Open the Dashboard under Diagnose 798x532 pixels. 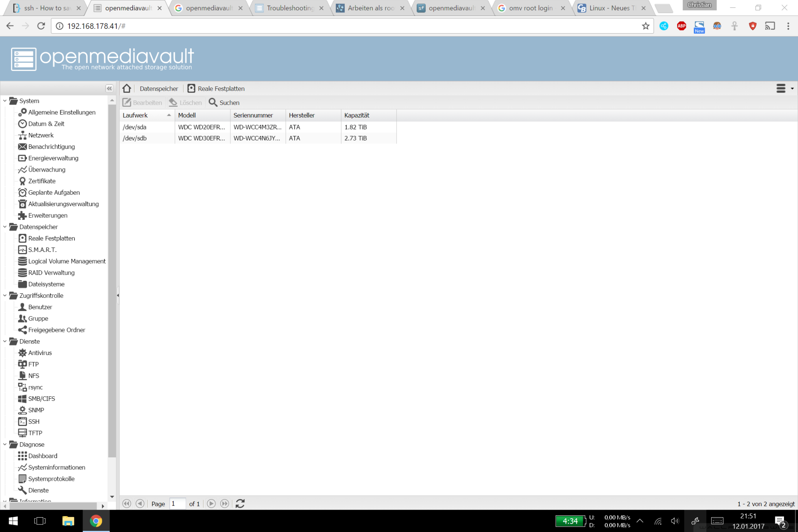click(42, 456)
